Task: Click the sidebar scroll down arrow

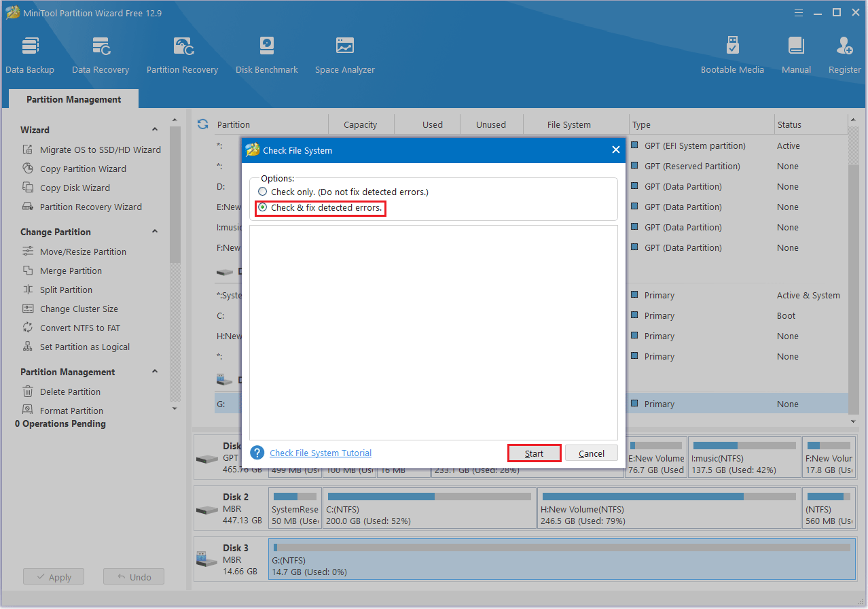Action: tap(175, 408)
